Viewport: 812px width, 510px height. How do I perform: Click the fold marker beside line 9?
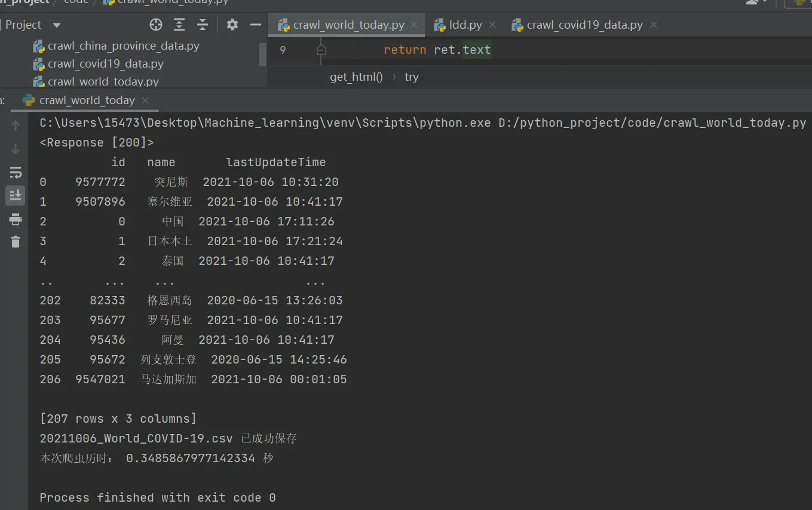point(321,50)
